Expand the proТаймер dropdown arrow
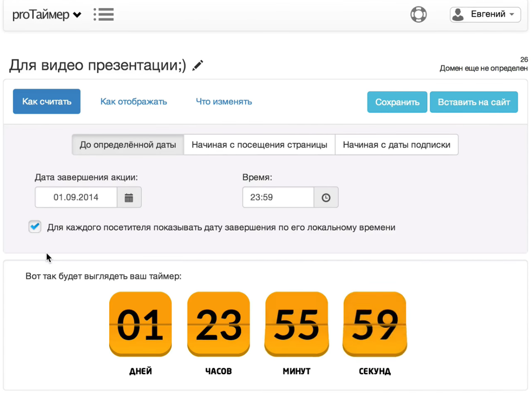 (x=78, y=15)
